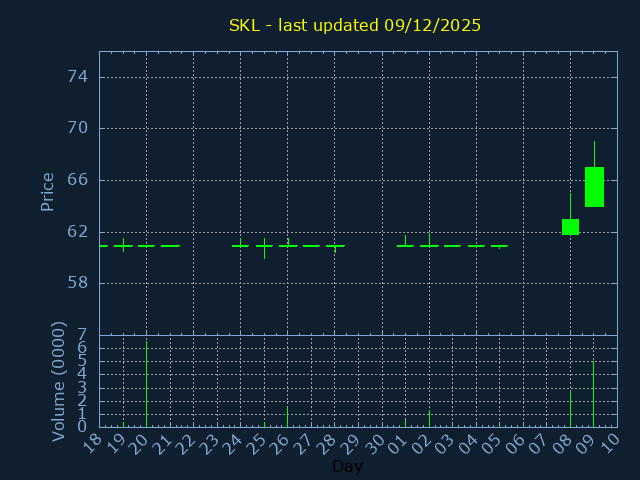Click the Day axis label
The width and height of the screenshot is (640, 480).
(x=347, y=467)
